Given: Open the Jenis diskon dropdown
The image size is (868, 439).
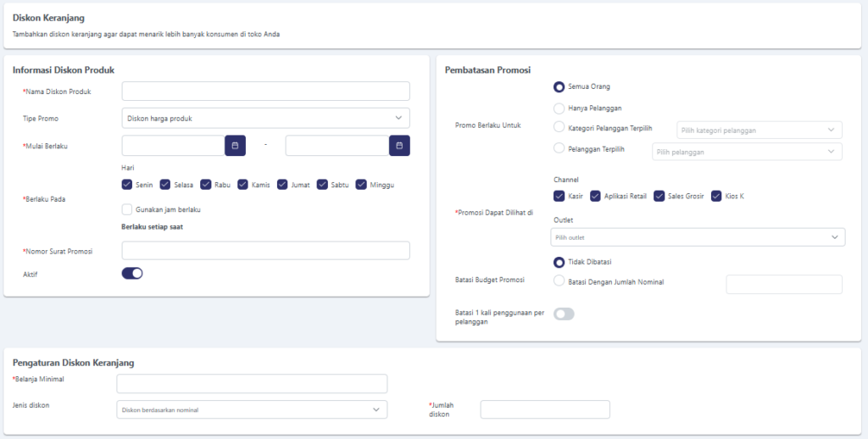Looking at the screenshot, I should pos(251,410).
